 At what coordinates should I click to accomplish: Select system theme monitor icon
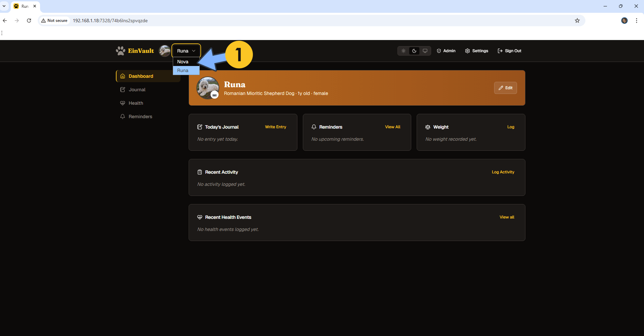click(x=425, y=51)
